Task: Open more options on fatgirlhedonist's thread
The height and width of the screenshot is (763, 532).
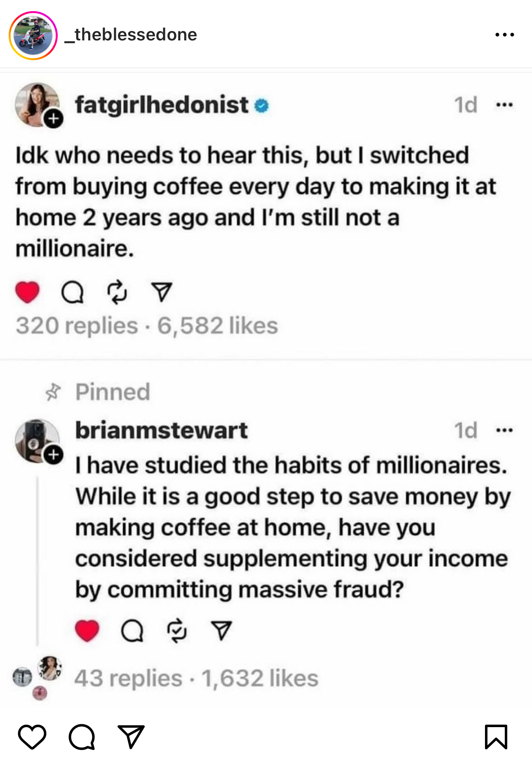Action: [x=504, y=105]
